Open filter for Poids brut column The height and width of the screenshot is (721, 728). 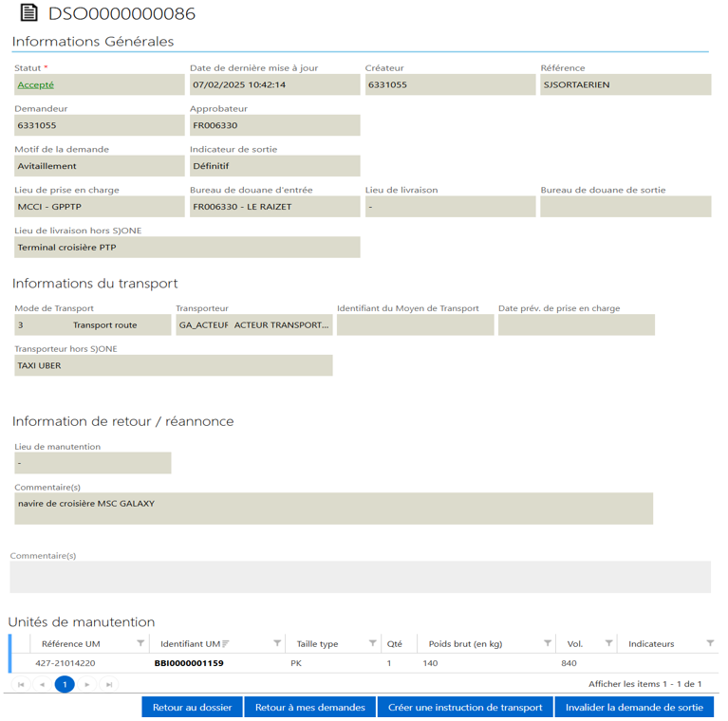pos(548,643)
